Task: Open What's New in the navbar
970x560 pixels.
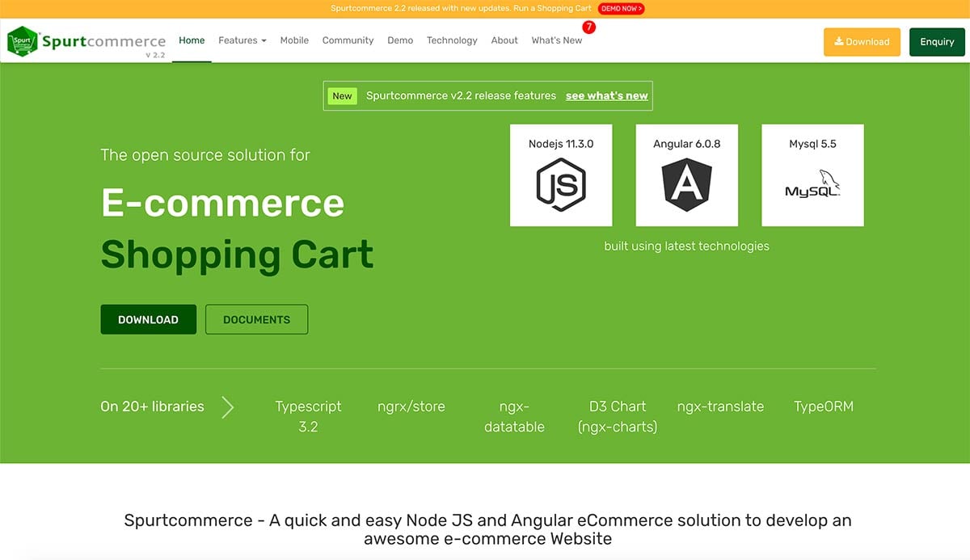Action: click(556, 40)
